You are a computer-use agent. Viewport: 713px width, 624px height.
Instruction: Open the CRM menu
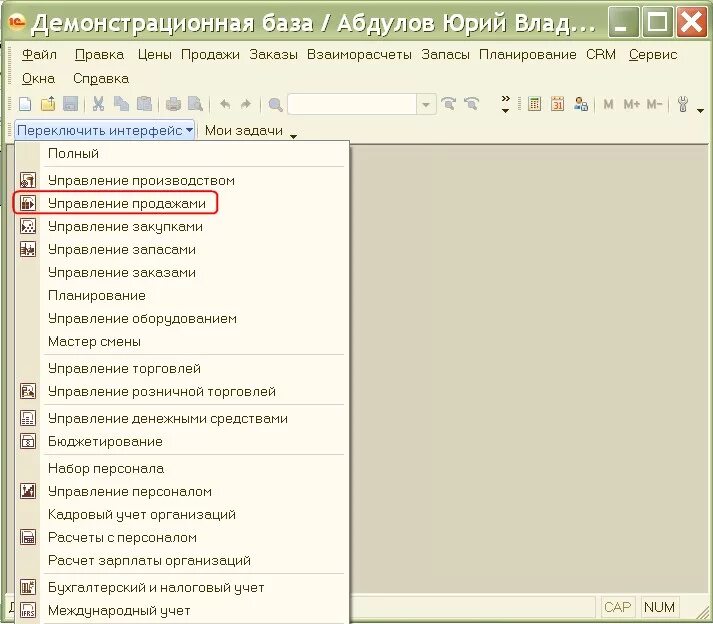pyautogui.click(x=601, y=55)
